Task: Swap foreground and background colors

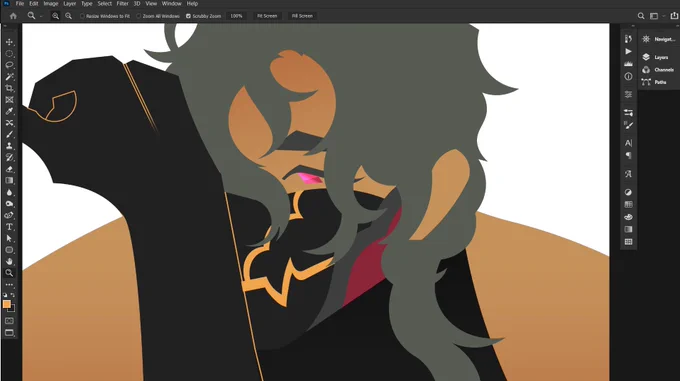Action: click(x=13, y=295)
